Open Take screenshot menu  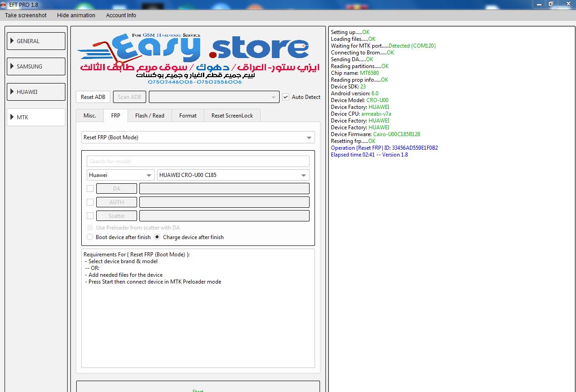coord(26,15)
